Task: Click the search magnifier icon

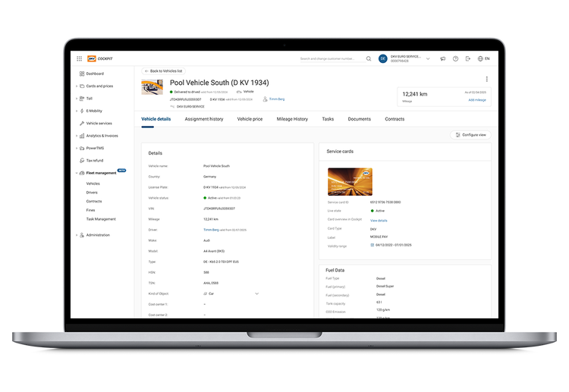Action: pos(369,58)
